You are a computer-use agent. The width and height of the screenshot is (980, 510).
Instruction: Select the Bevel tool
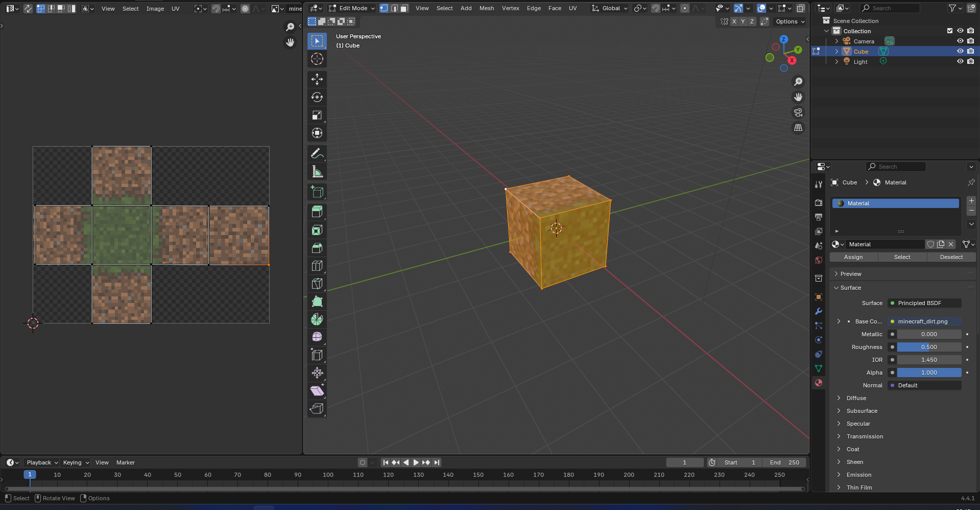pos(317,248)
